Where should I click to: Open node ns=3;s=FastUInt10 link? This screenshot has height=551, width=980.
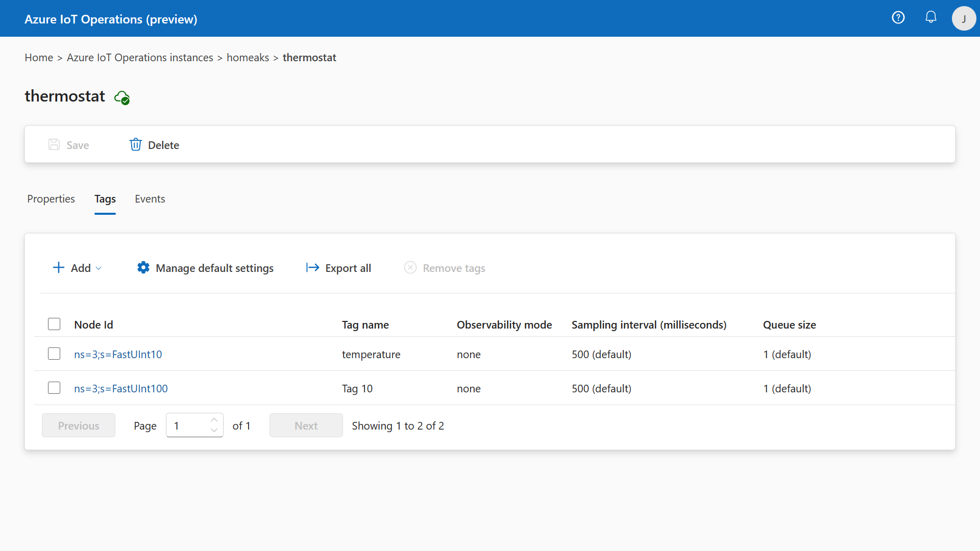pyautogui.click(x=118, y=355)
